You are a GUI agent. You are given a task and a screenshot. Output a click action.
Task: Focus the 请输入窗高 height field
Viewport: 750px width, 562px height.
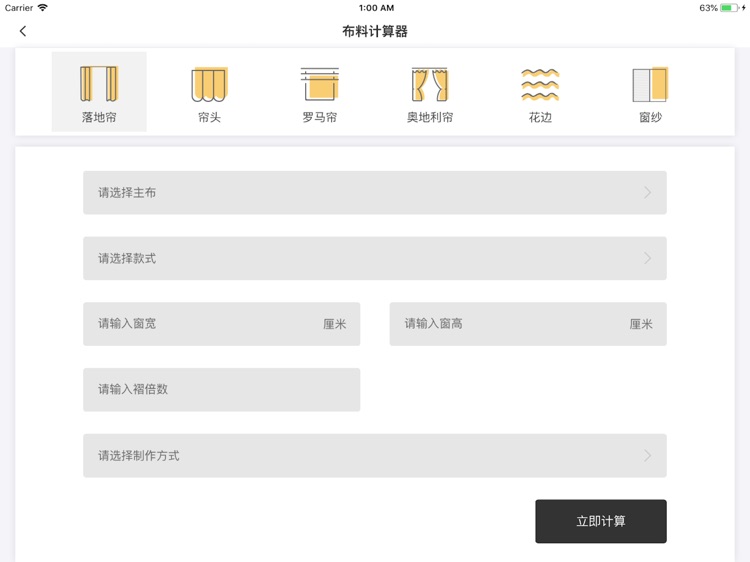(528, 324)
